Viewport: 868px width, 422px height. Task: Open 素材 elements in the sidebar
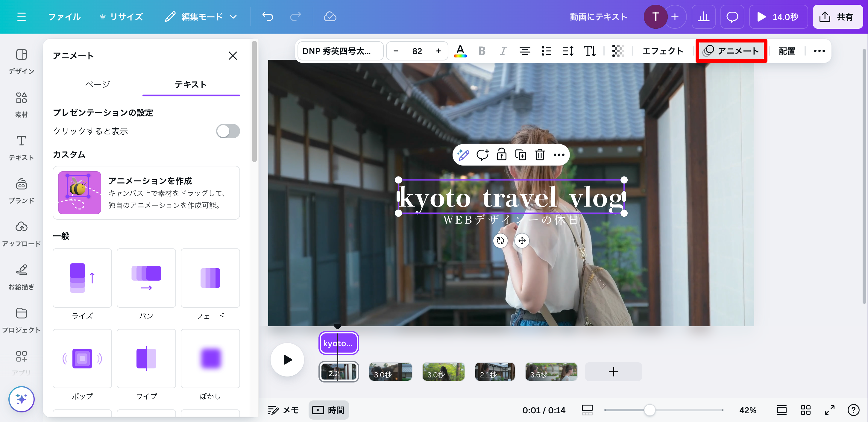(x=21, y=104)
